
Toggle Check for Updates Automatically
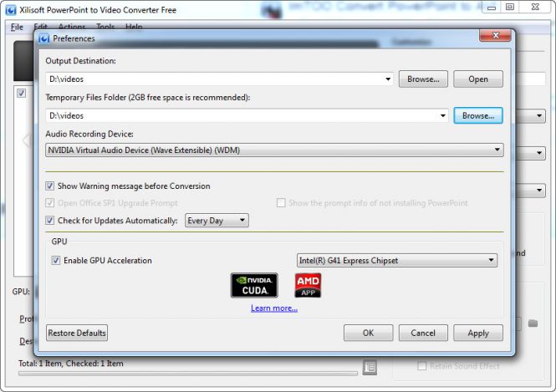point(49,221)
